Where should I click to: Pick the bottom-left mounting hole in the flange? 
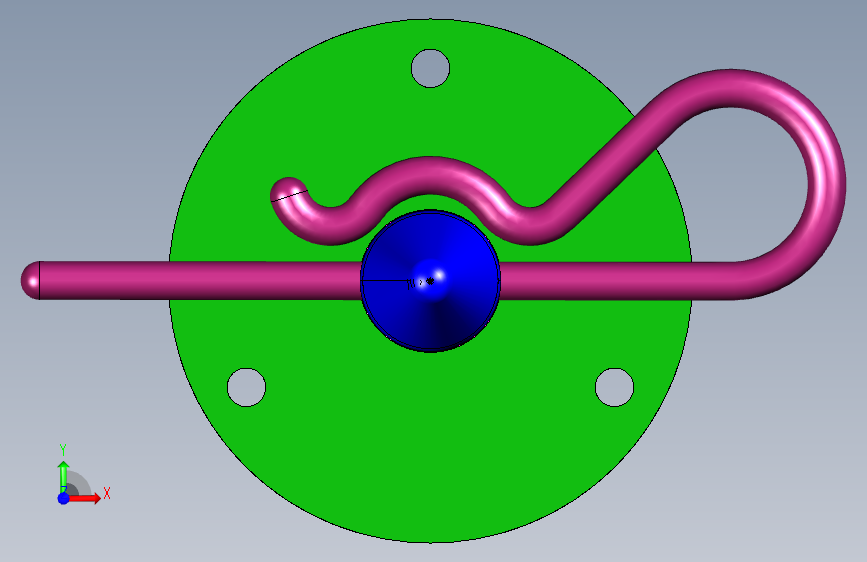[x=247, y=387]
